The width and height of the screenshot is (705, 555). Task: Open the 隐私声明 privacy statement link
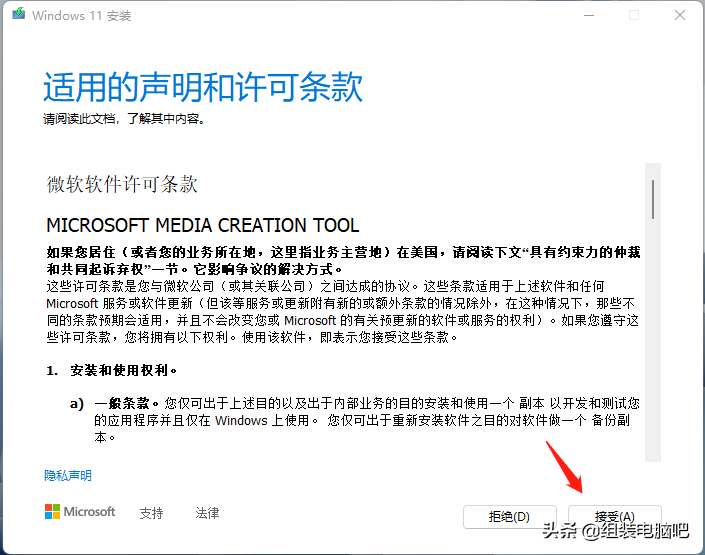[x=68, y=475]
